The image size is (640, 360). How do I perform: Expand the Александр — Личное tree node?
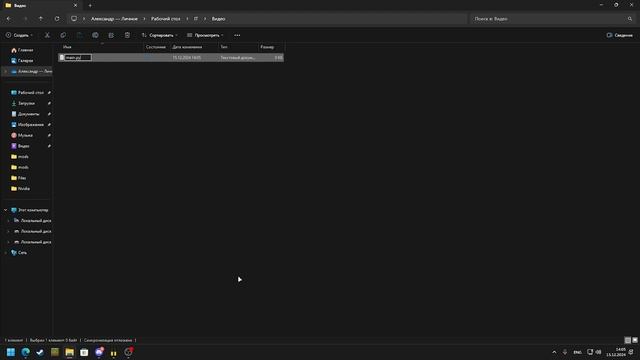pyautogui.click(x=6, y=71)
